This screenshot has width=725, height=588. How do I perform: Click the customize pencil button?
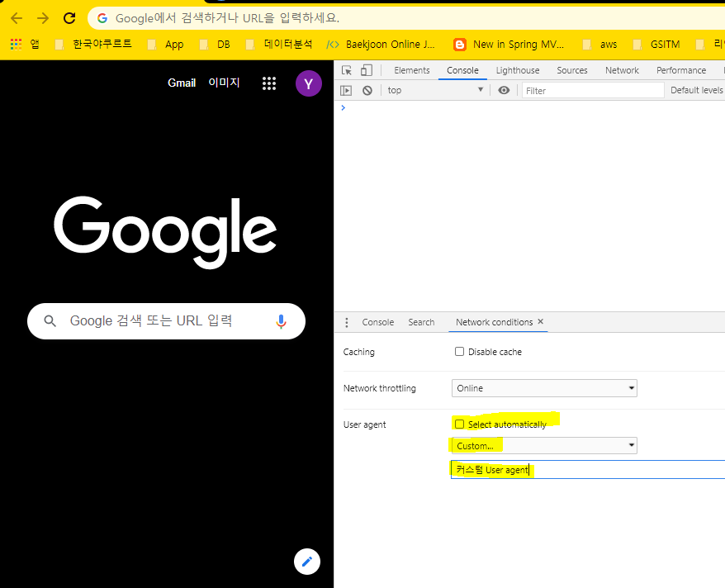click(x=307, y=562)
